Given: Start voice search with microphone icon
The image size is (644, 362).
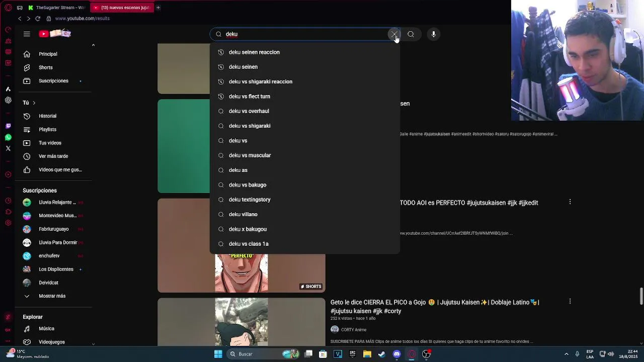Looking at the screenshot, I should coord(434,34).
